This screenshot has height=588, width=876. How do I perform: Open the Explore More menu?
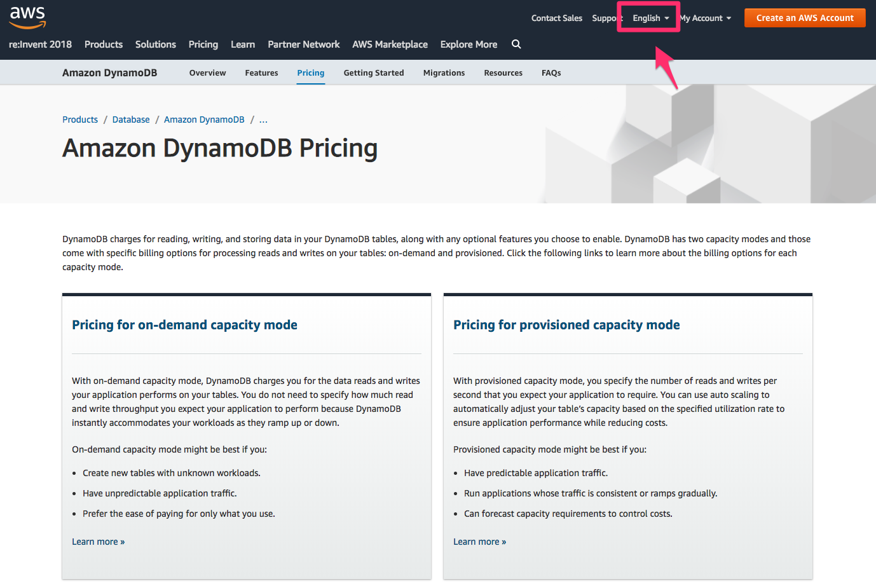point(469,44)
